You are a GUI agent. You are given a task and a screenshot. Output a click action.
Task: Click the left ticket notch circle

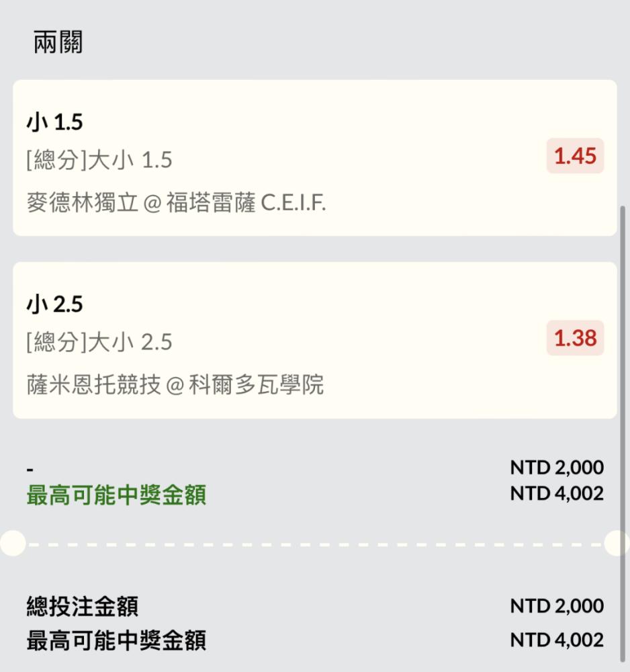(12, 543)
